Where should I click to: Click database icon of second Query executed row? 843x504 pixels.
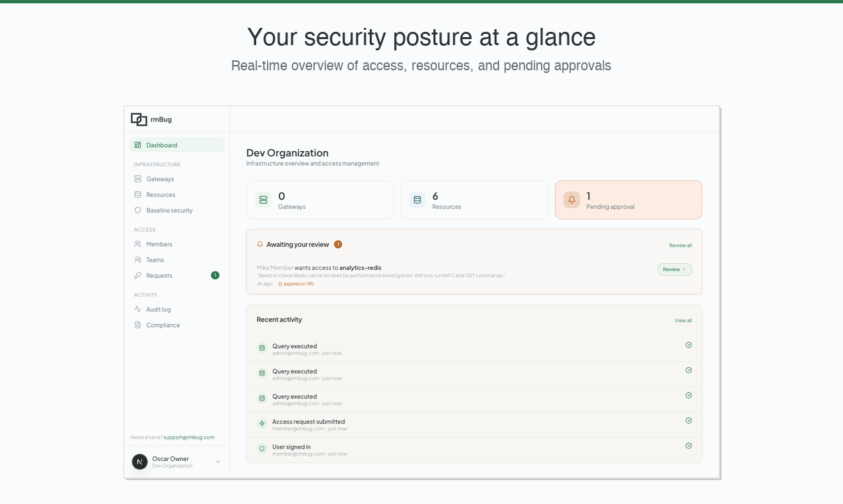pyautogui.click(x=262, y=373)
